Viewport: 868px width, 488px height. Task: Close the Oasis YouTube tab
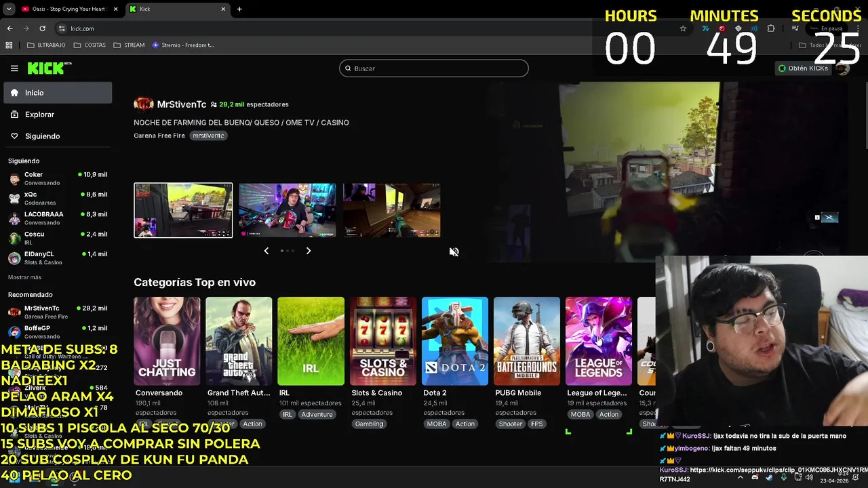[116, 9]
